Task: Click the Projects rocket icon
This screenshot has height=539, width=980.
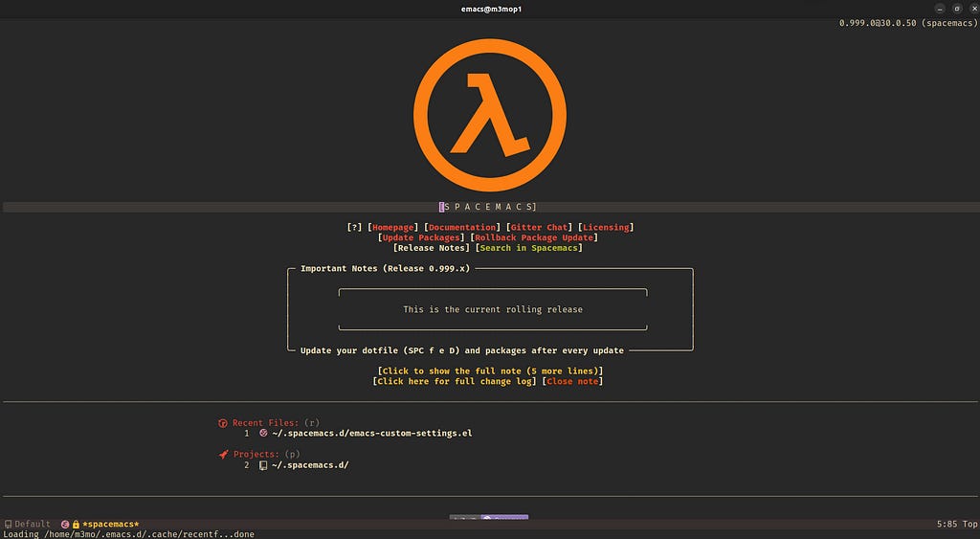Action: pyautogui.click(x=223, y=455)
